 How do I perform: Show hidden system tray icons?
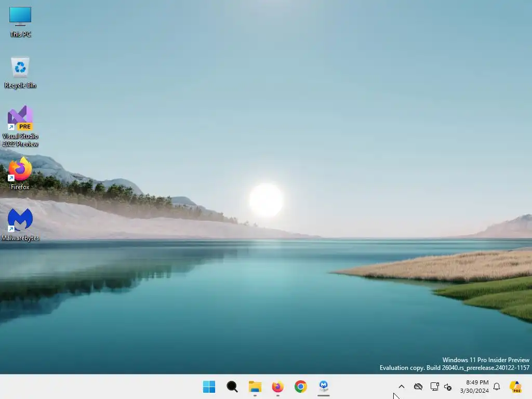coord(402,387)
